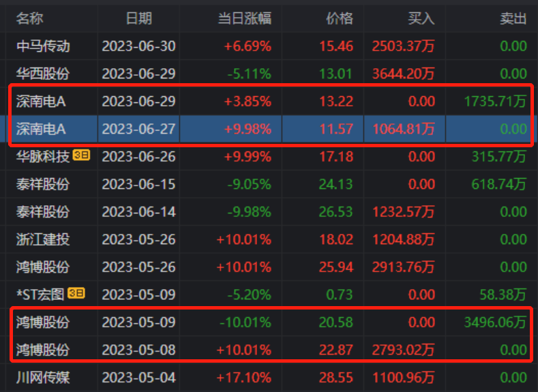Click the price 18.02

point(336,239)
